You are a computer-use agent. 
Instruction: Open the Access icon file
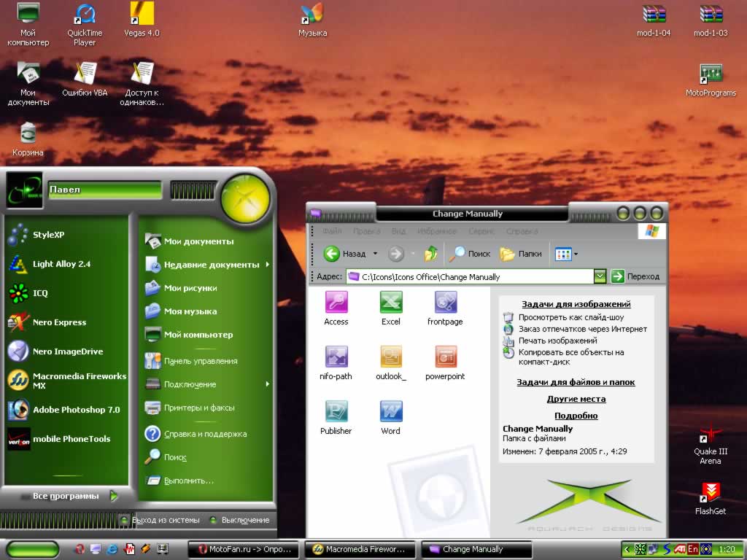point(336,308)
